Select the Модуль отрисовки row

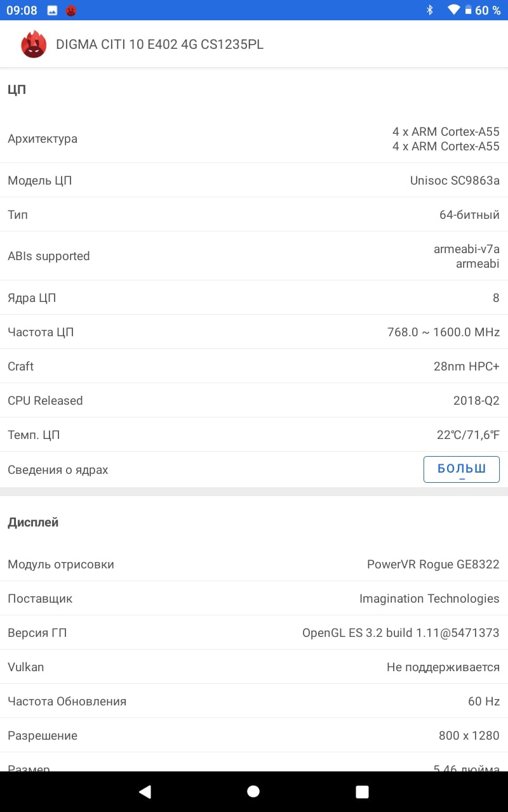click(254, 564)
